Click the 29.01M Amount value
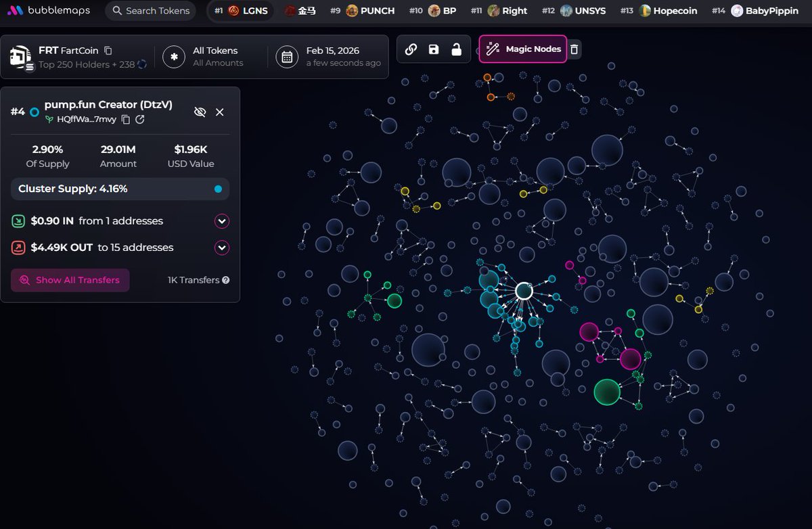Screen dimensions: 812x529 [118, 149]
